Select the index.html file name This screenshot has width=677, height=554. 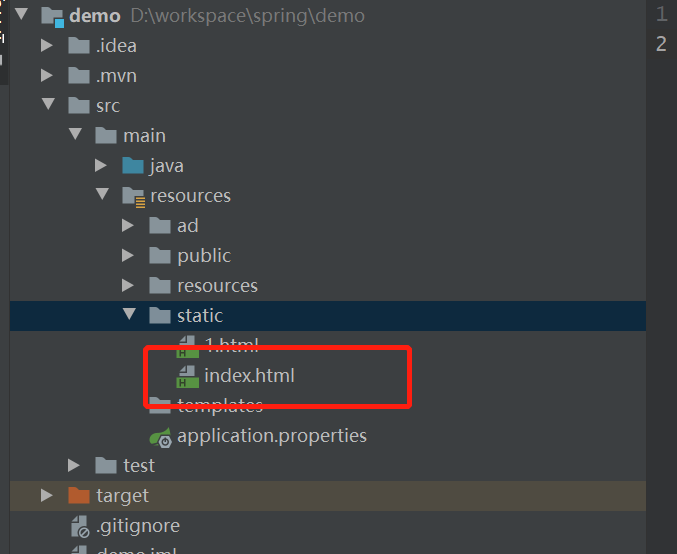tap(250, 376)
